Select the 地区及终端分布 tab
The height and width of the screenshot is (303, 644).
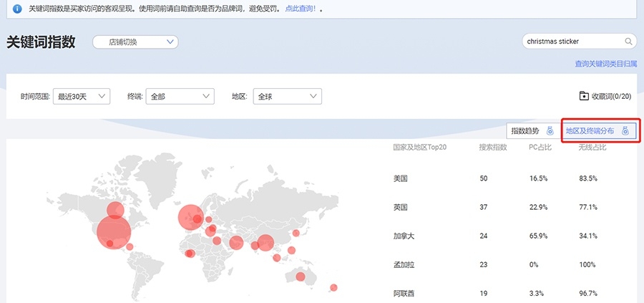point(590,131)
